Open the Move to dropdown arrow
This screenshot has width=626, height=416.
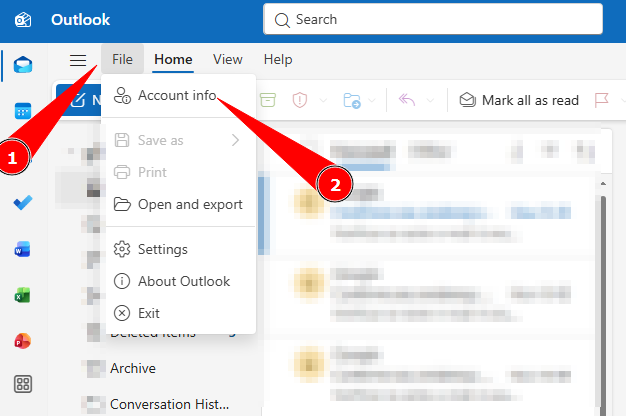tap(372, 100)
